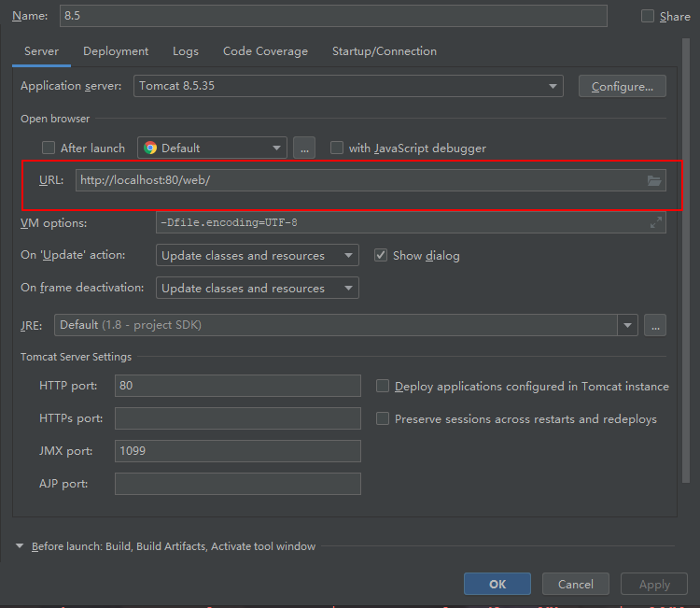Enable Share checkbox
Viewport: 700px width, 608px height.
tap(648, 16)
